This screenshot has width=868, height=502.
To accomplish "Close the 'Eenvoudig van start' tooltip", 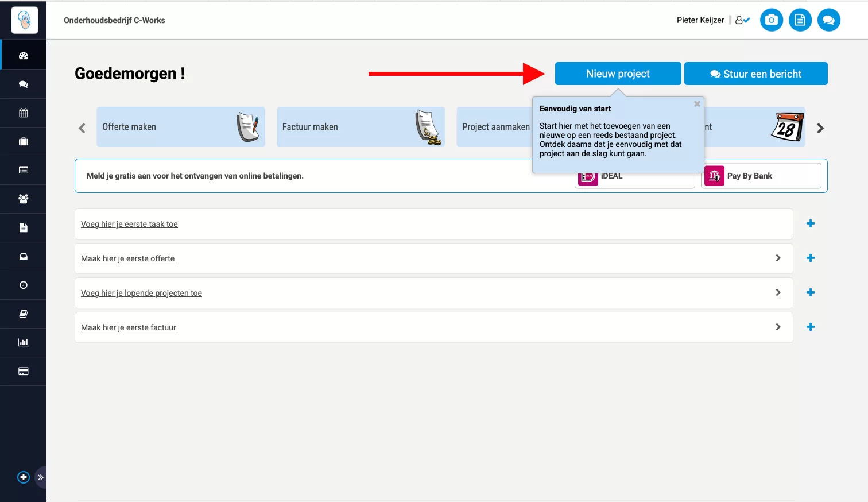I will [697, 104].
